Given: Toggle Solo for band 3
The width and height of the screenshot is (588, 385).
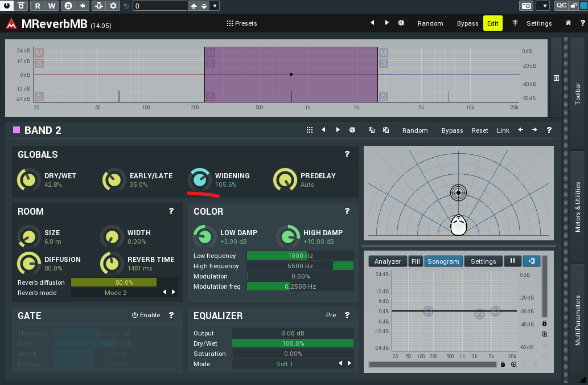Looking at the screenshot, I should click(383, 63).
